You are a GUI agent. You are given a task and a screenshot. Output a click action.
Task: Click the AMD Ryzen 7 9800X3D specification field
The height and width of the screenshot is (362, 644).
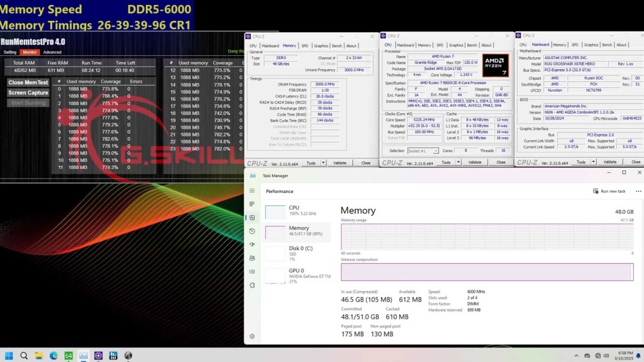458,83
